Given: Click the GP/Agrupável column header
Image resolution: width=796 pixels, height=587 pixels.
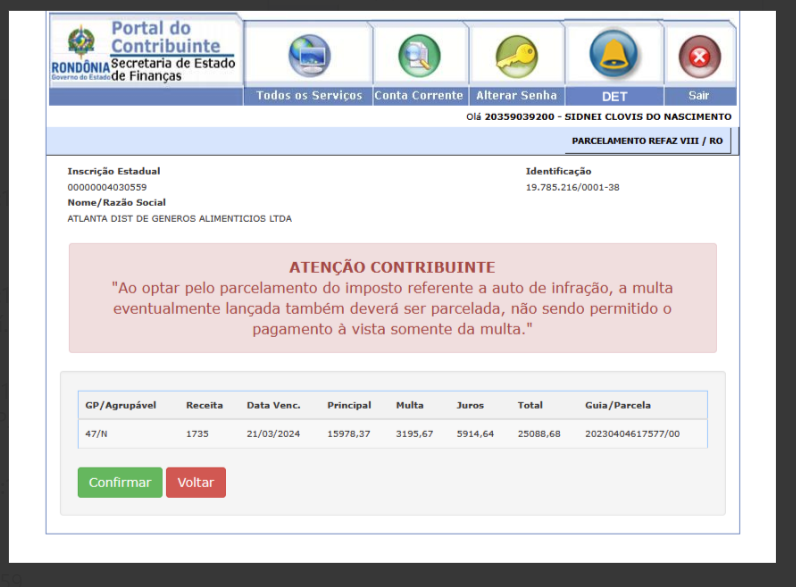Looking at the screenshot, I should (x=121, y=405).
